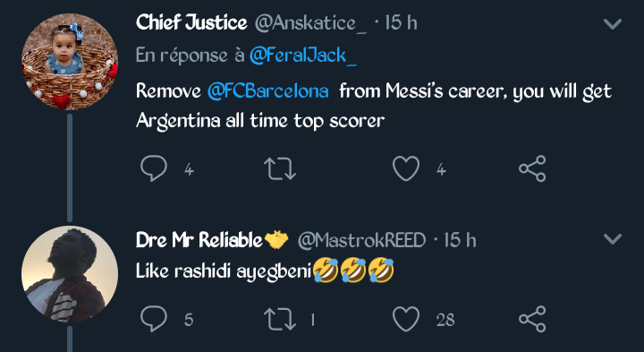Share Chief Justice's tweet
Image resolution: width=644 pixels, height=352 pixels.
[532, 168]
